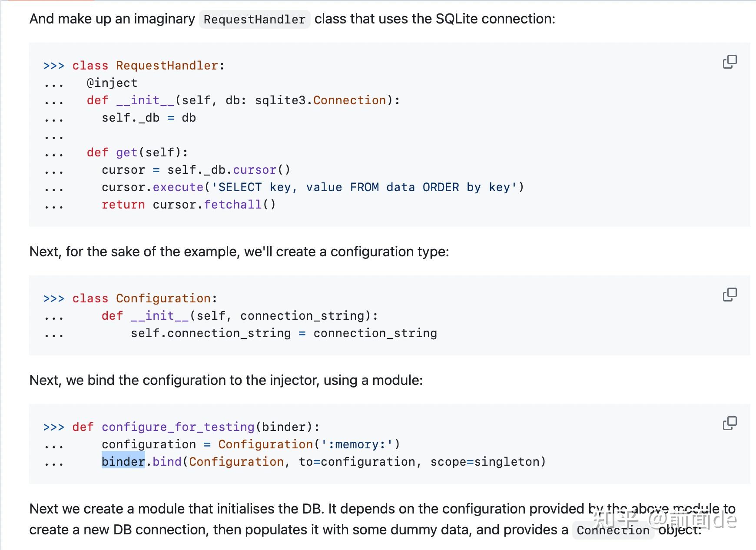Click the @inject decorator in the code
Viewport: 756px width, 550px height.
pyautogui.click(x=112, y=83)
